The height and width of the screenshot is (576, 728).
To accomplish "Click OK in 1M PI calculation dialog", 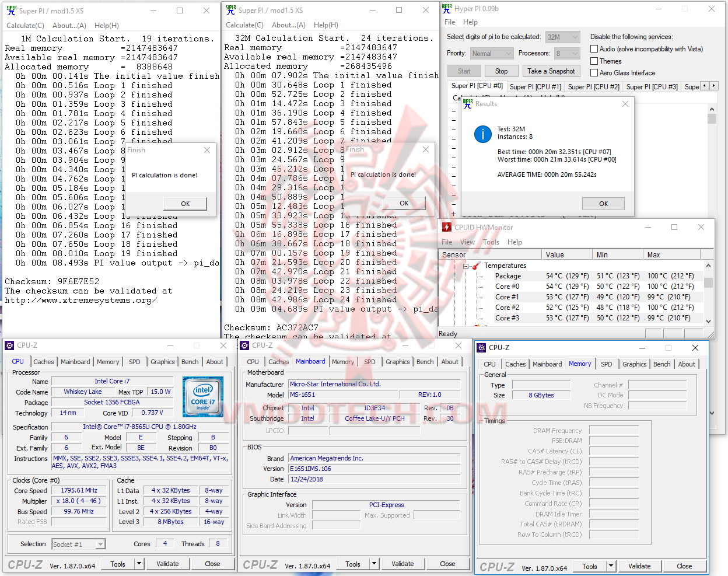I will (x=185, y=204).
